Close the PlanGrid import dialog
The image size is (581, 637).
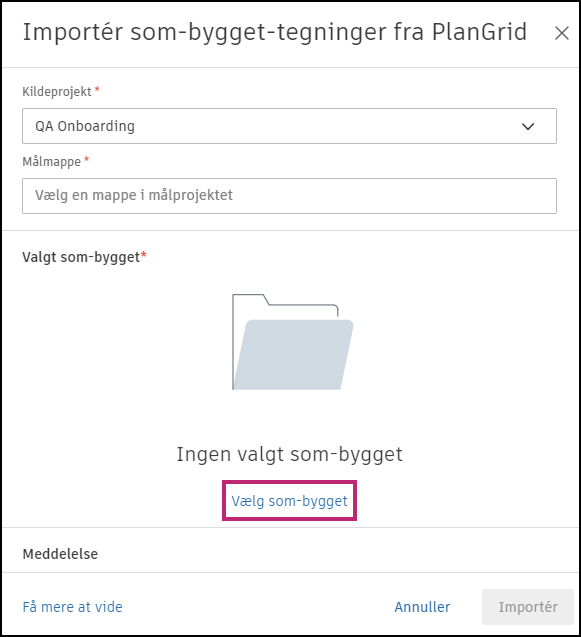pyautogui.click(x=562, y=33)
